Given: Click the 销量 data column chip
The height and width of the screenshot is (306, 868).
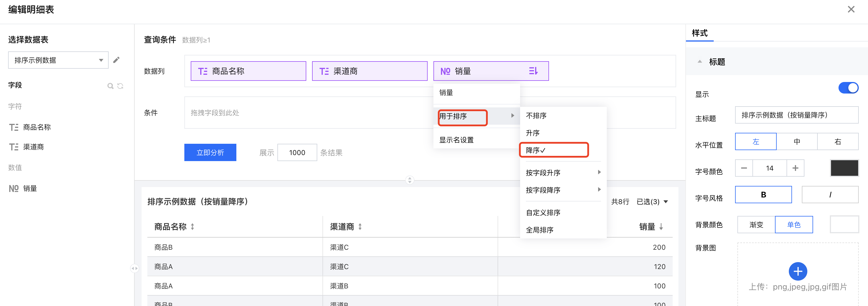Looking at the screenshot, I should coord(491,71).
